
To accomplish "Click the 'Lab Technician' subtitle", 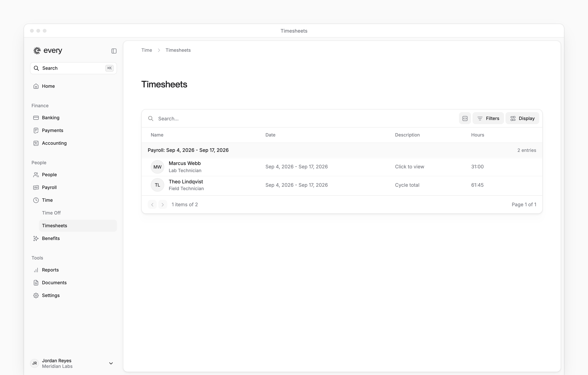I will 185,170.
